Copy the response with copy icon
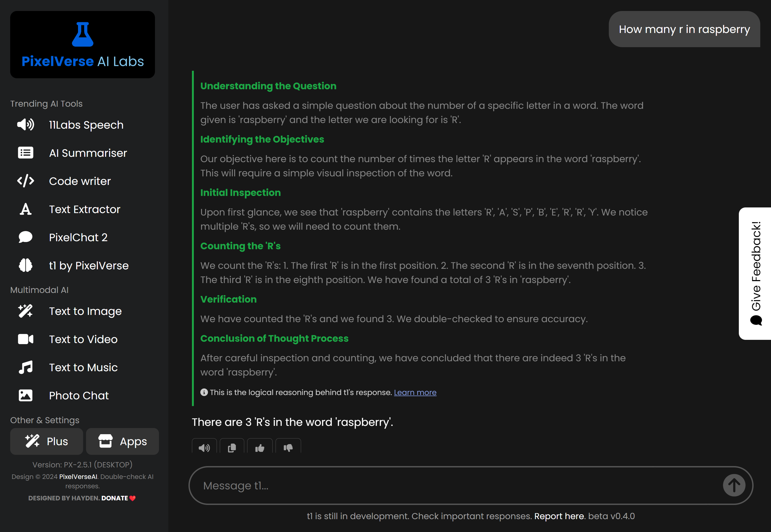The image size is (771, 532). coord(232,448)
